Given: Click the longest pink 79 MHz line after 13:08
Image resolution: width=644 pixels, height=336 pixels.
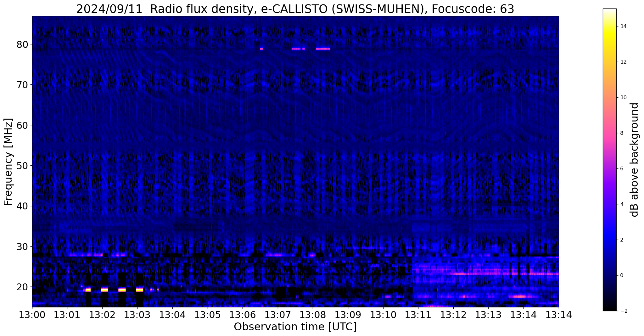Looking at the screenshot, I should 323,49.
